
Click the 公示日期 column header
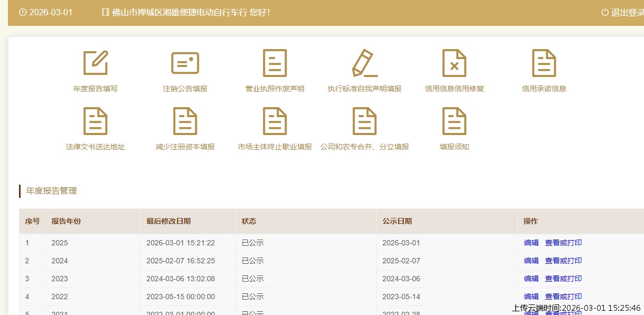click(x=397, y=222)
